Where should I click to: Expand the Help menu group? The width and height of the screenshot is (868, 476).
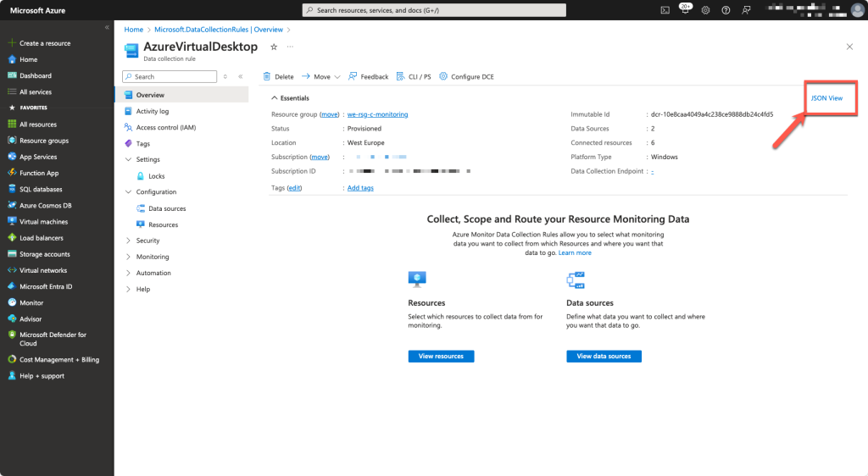coord(129,289)
